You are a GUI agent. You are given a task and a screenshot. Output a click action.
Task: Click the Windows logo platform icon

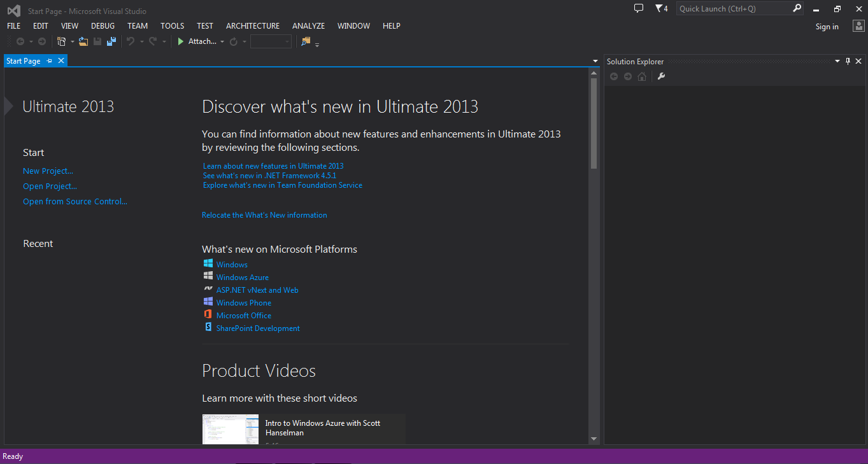(x=208, y=264)
